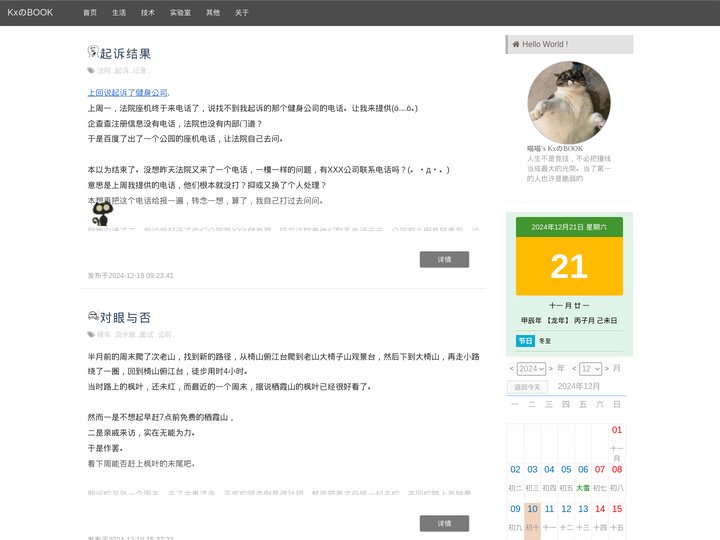
Task: Click the cat avatar photo
Action: coord(569,102)
